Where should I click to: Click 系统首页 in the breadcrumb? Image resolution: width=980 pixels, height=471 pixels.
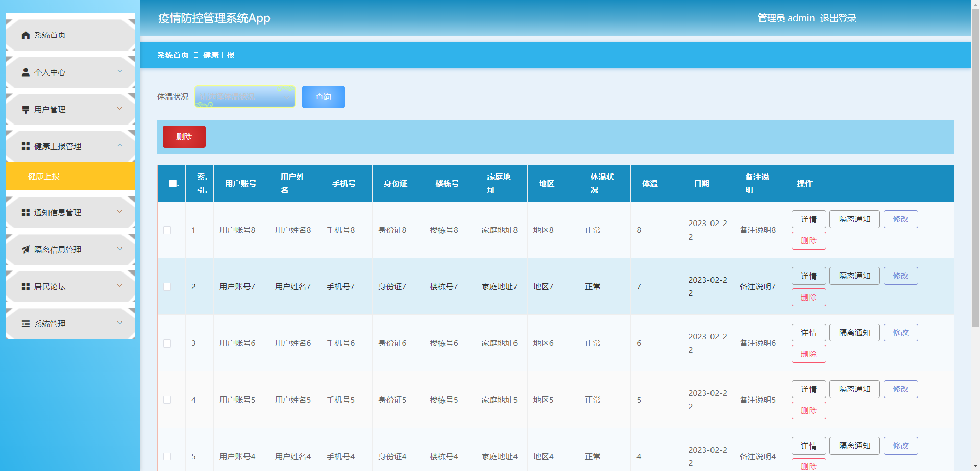coord(173,55)
